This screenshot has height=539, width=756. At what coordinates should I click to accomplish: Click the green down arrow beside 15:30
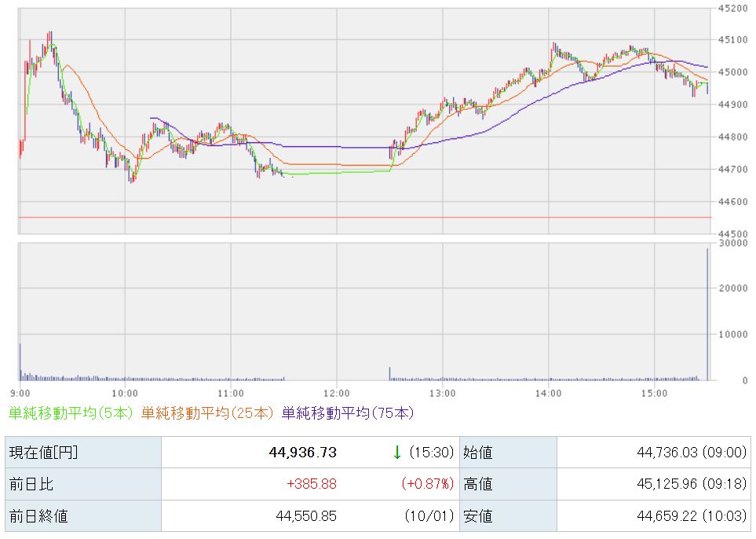click(x=396, y=452)
